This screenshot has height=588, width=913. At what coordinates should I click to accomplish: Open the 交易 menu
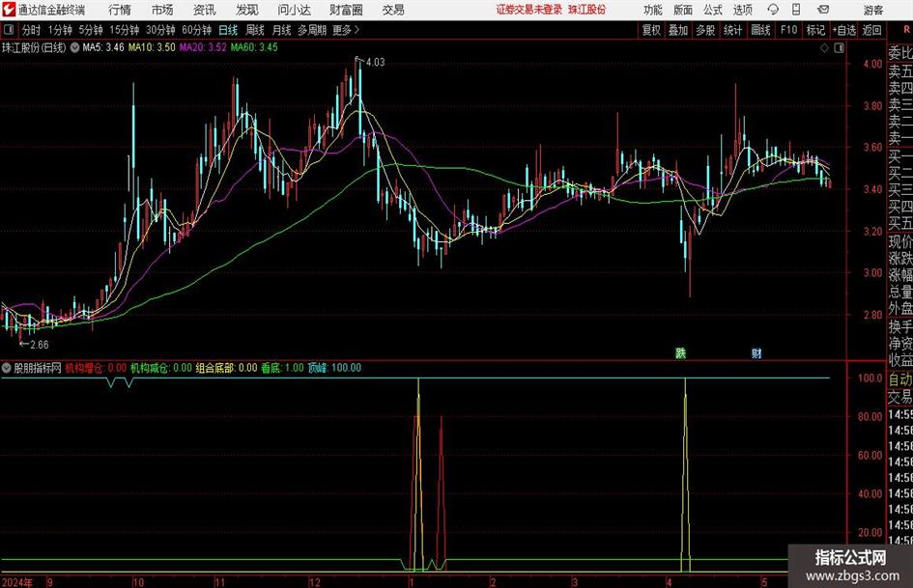coord(393,10)
